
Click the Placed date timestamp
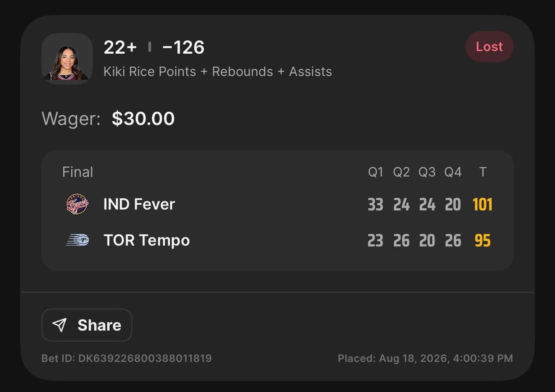point(425,358)
